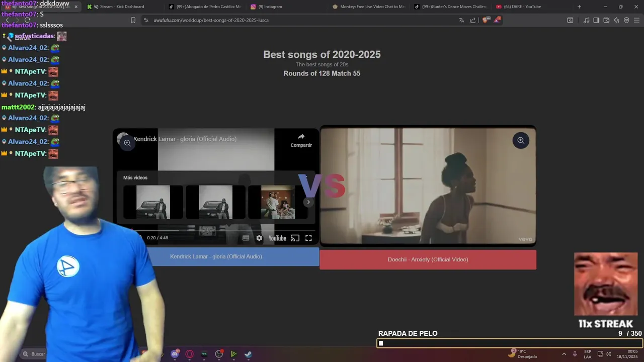
Task: Play the third Más videos thumbnail
Action: coord(278,202)
